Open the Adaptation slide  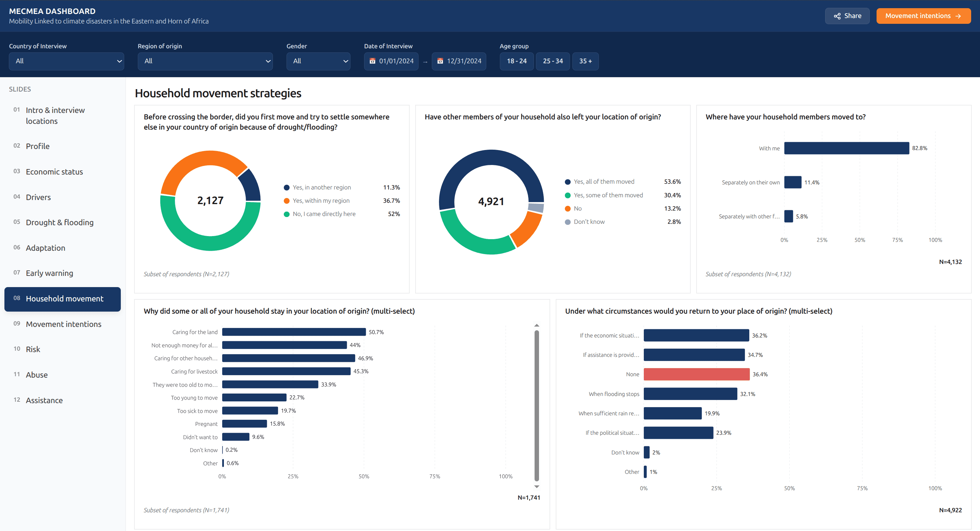coord(62,248)
